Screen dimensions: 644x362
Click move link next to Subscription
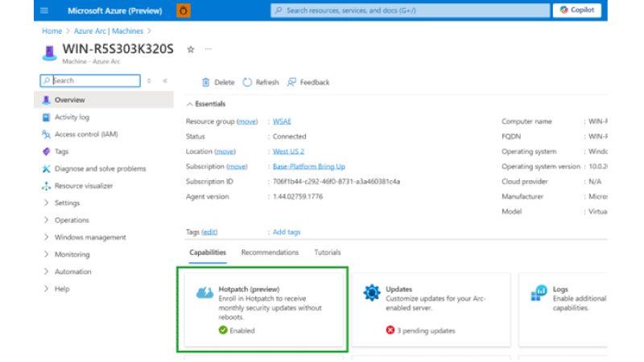coord(237,167)
